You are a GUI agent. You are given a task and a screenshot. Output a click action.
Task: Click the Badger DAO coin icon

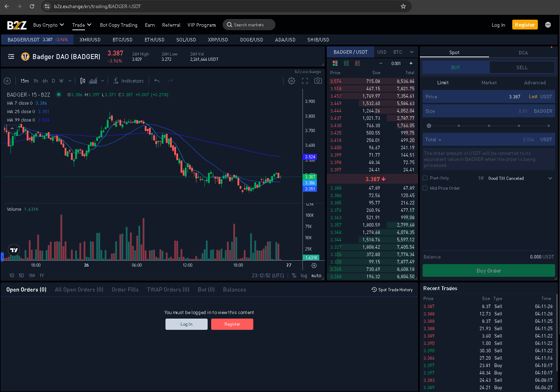click(25, 57)
